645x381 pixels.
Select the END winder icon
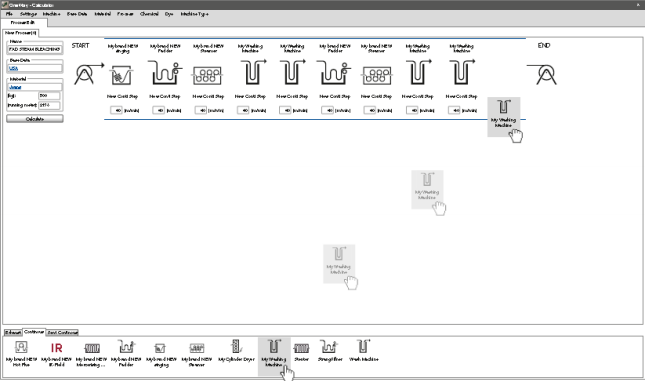[x=542, y=74]
